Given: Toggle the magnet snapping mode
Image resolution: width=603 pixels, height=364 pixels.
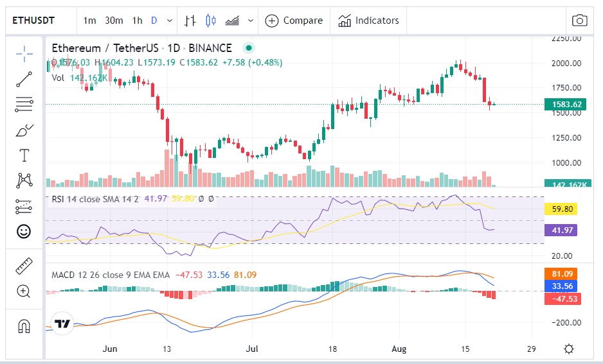Looking at the screenshot, I should (24, 326).
